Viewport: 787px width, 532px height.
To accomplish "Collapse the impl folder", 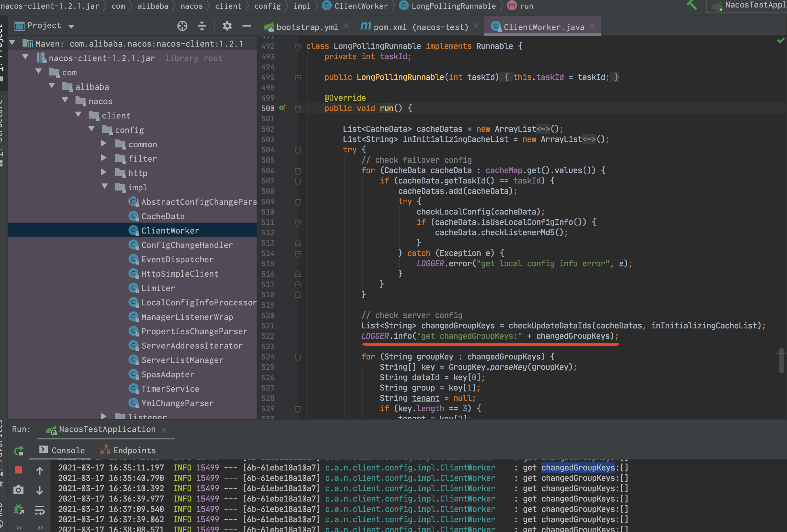I will click(105, 186).
